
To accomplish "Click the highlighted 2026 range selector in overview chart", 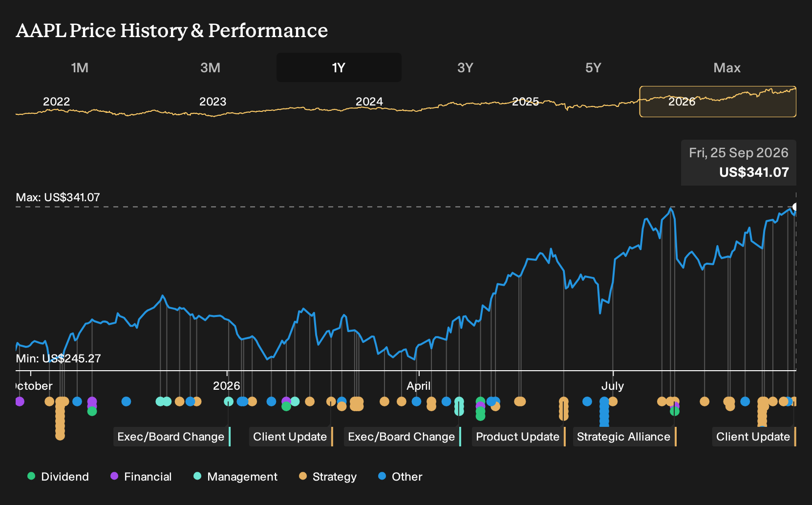I will [x=718, y=102].
